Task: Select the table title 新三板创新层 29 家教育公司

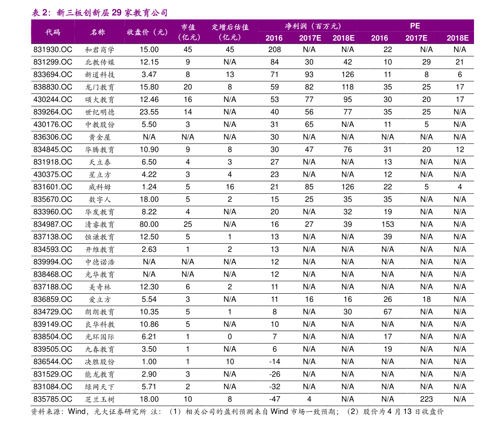Action: [x=112, y=13]
